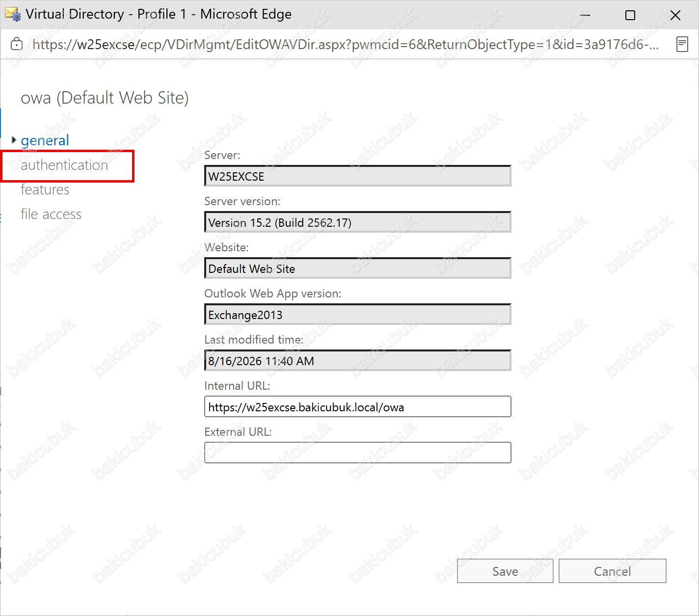699x616 pixels.
Task: Click the Website field Default Web Site
Action: (357, 268)
